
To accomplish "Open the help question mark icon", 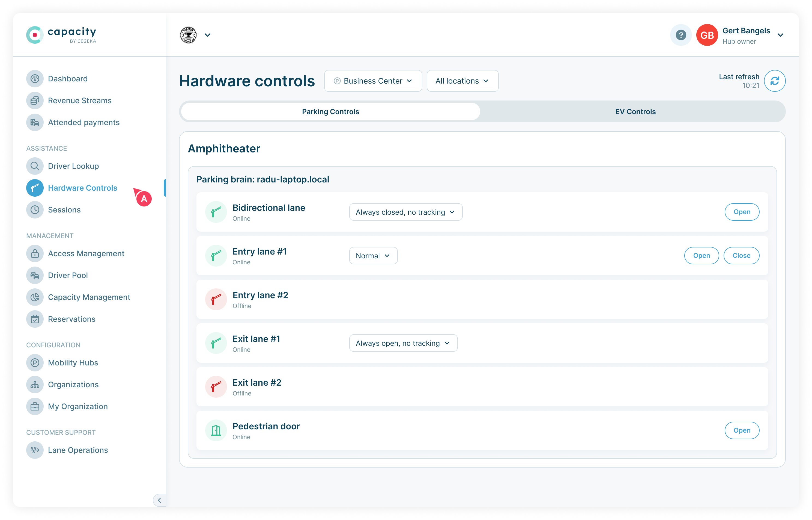I will 681,35.
